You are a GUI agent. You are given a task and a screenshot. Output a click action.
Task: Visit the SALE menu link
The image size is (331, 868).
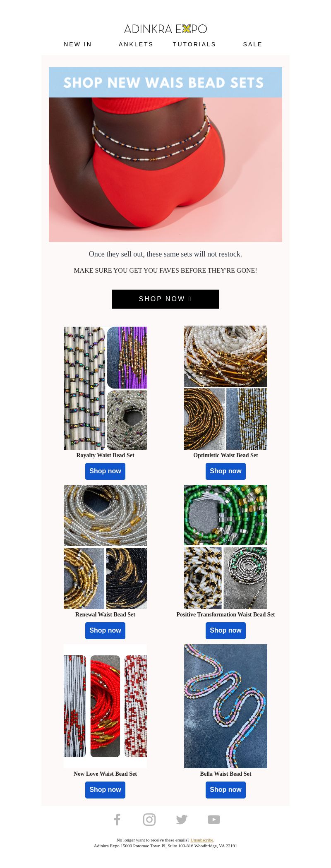coord(253,44)
